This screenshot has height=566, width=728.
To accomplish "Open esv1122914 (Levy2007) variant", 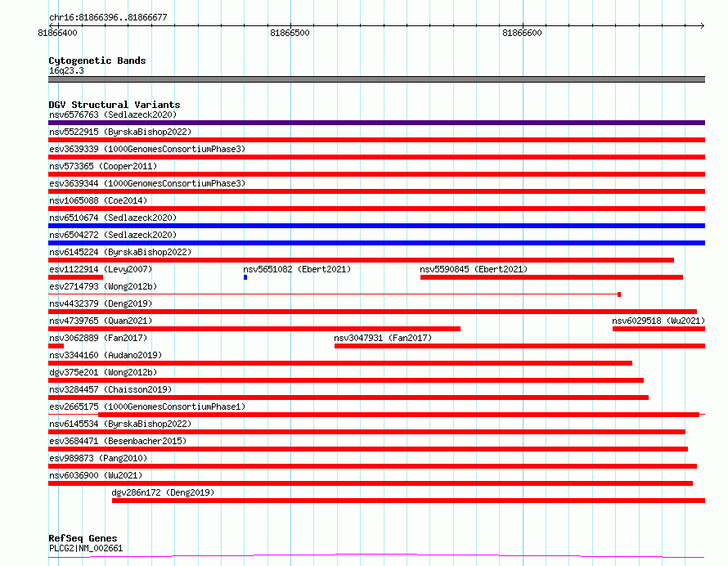I will (x=101, y=269).
